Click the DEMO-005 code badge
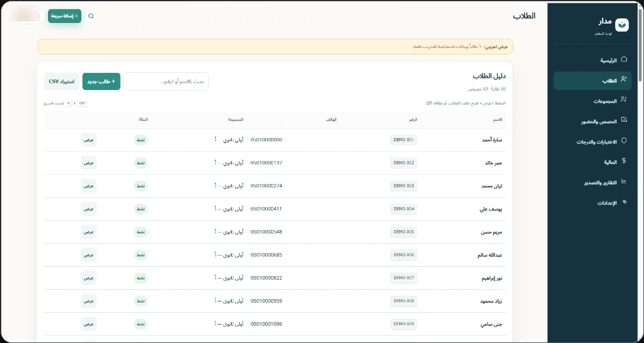 pos(404,232)
